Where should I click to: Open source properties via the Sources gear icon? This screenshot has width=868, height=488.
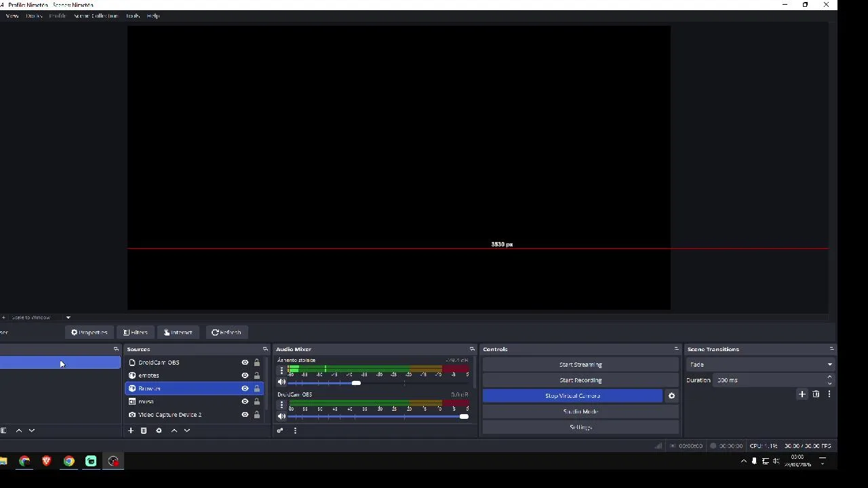(x=159, y=430)
